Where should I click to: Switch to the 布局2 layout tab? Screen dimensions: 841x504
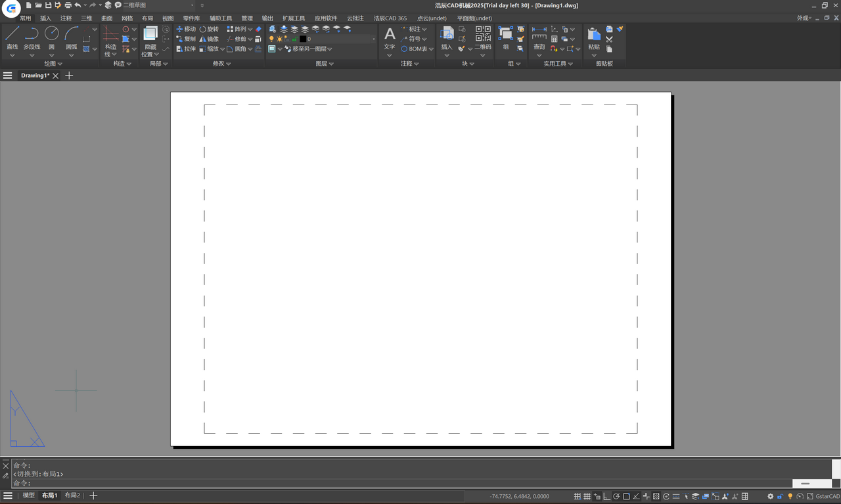(72, 495)
